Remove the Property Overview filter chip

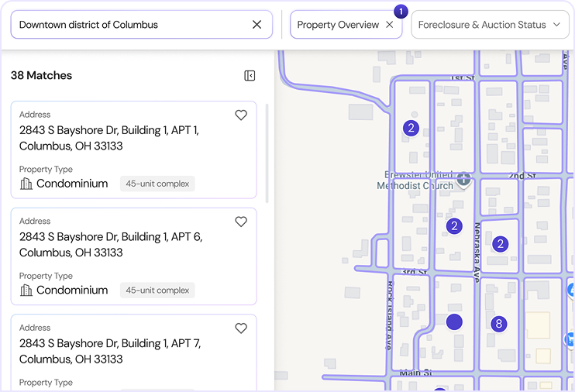390,25
